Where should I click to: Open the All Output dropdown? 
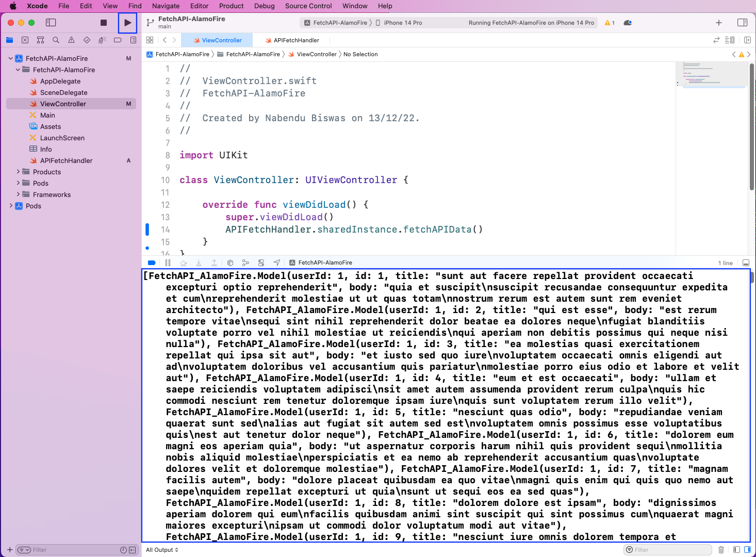click(x=161, y=550)
